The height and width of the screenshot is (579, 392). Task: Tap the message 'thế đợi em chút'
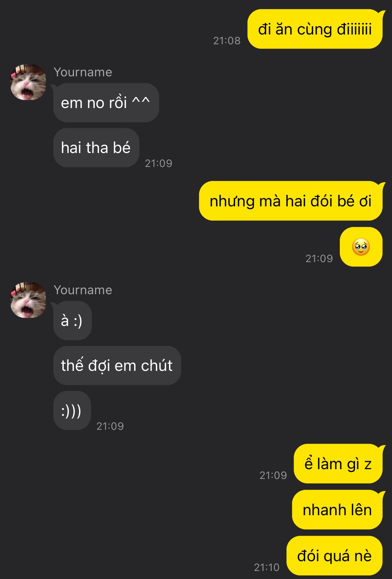pyautogui.click(x=117, y=365)
